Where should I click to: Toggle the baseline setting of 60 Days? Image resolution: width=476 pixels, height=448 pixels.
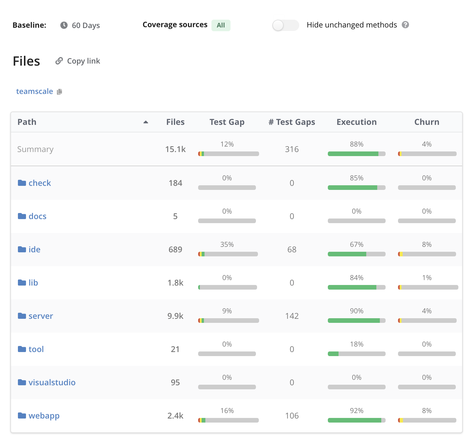[x=86, y=25]
